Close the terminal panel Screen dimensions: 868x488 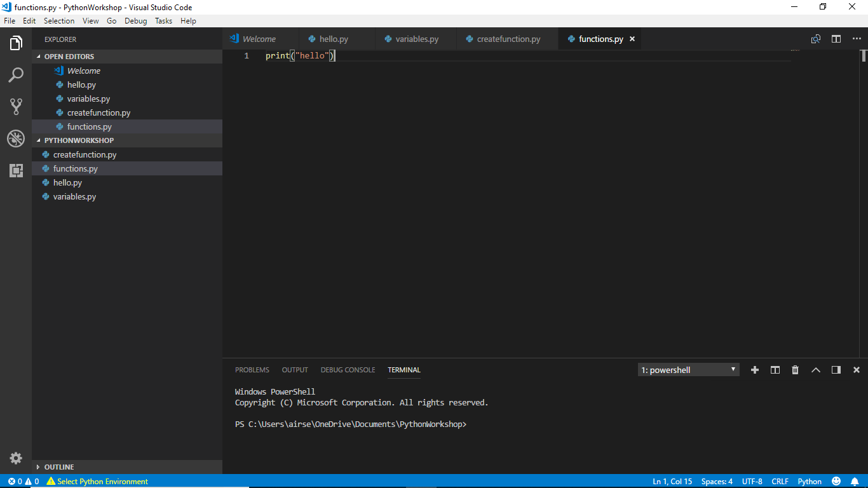[857, 370]
